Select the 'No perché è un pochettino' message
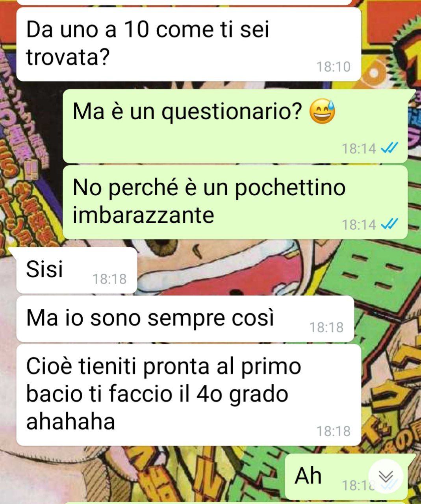Screen dimensions: 421x504 pos(235,202)
